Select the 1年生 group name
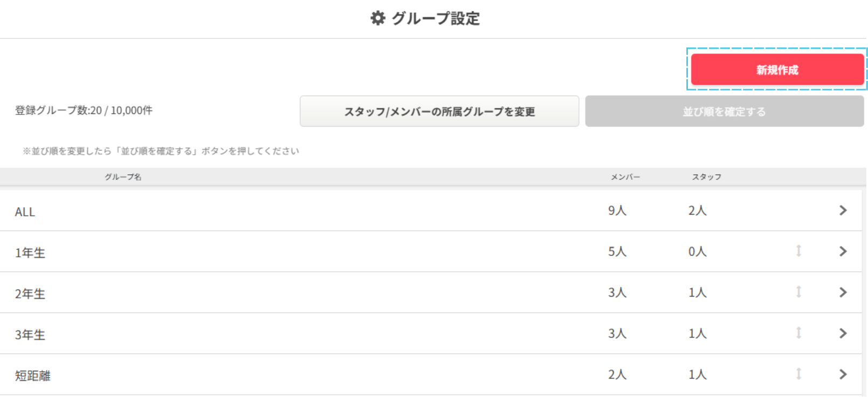Screen dimensions: 868x397 tap(30, 253)
